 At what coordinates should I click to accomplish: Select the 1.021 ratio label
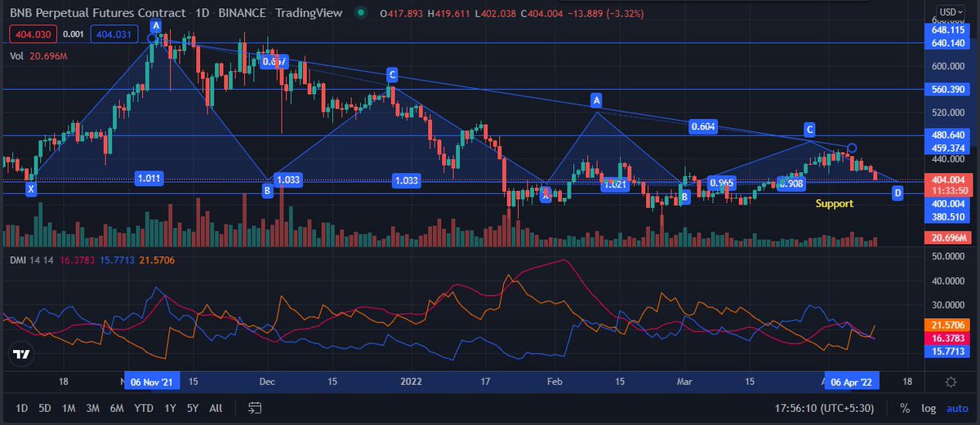(614, 185)
